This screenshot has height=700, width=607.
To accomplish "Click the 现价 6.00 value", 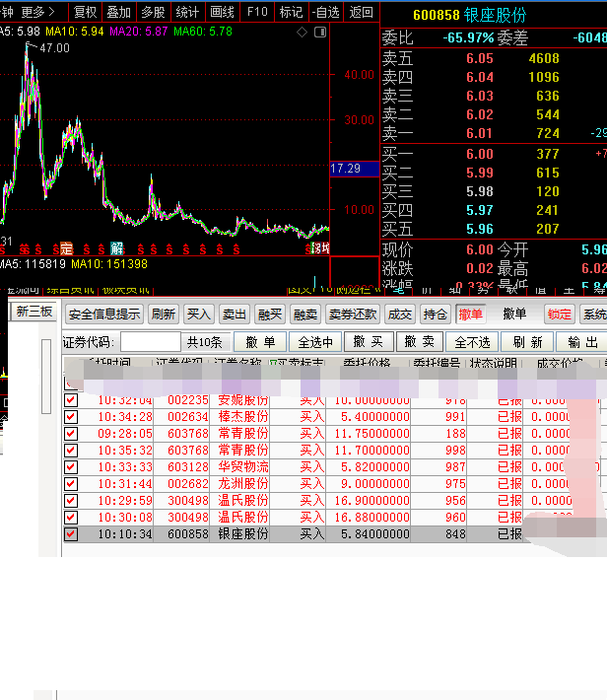I will [x=480, y=249].
